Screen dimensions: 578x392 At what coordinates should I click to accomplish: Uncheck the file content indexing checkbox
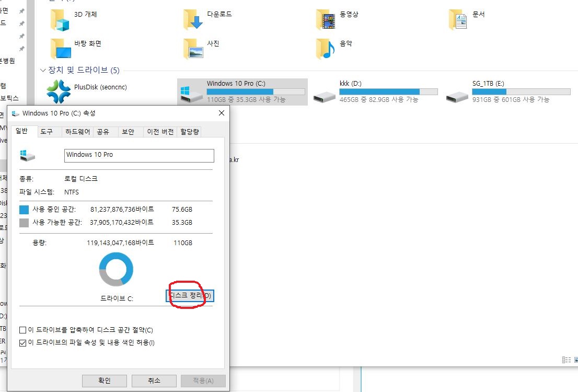coord(23,343)
